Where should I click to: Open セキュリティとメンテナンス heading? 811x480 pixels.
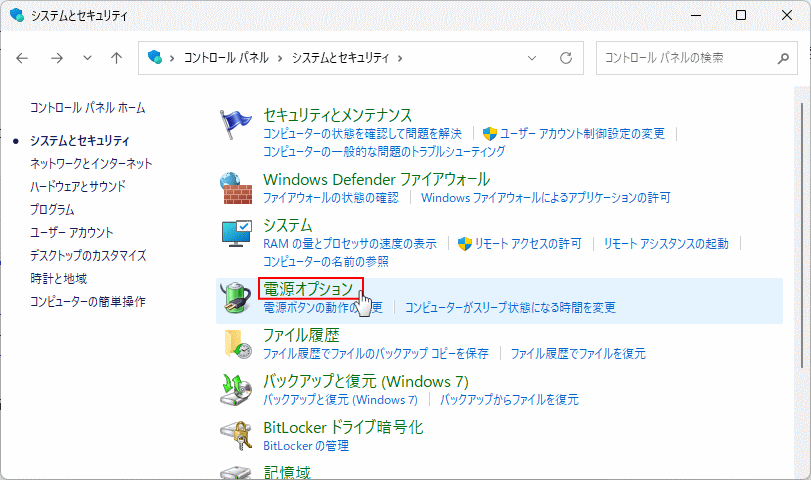338,115
